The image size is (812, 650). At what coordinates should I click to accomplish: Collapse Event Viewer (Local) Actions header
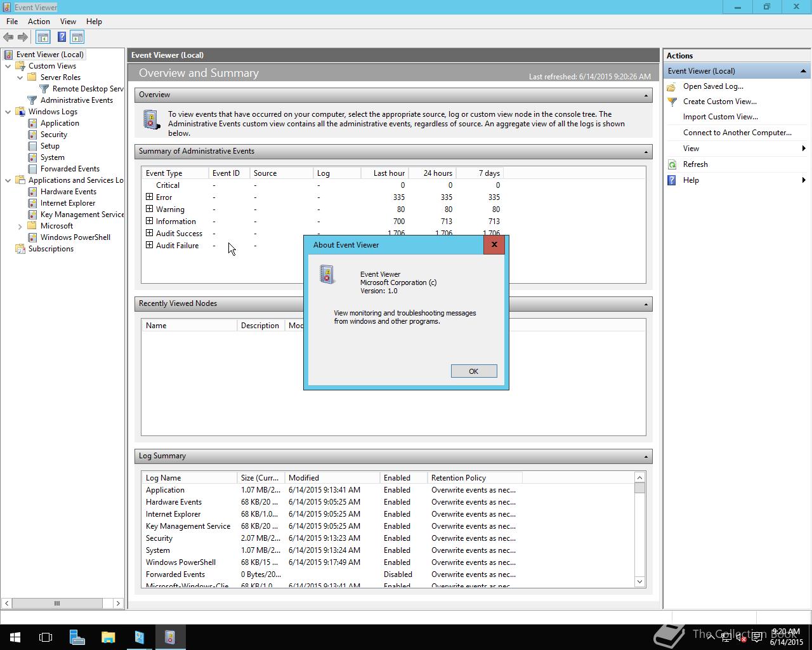[803, 71]
